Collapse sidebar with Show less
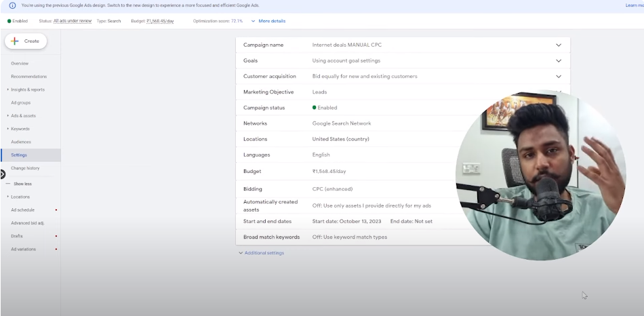This screenshot has height=316, width=644. pyautogui.click(x=22, y=184)
